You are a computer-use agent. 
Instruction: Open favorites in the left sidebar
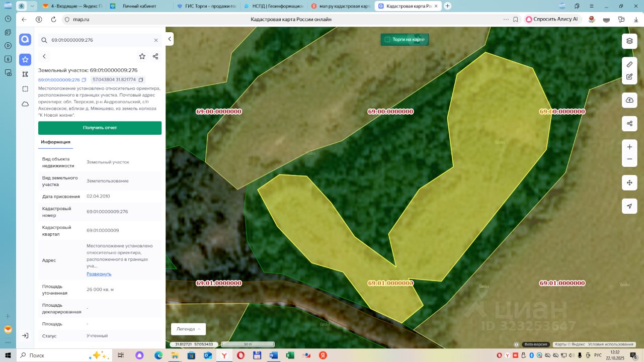[x=25, y=60]
